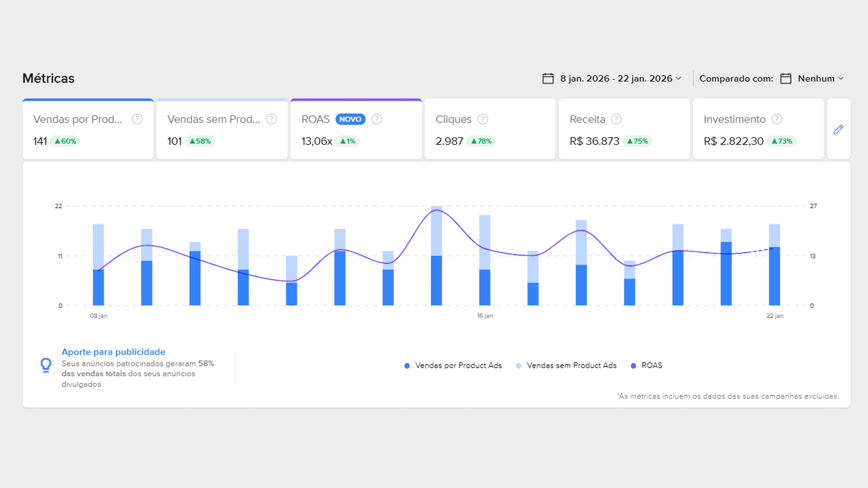Select the Cliques metric card
Screen dimensions: 868x488
point(490,130)
